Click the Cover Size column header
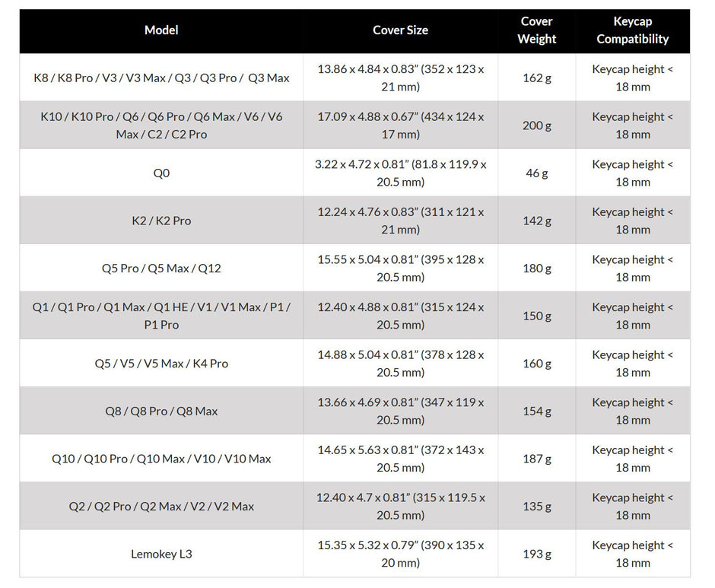This screenshot has height=588, width=715. click(400, 30)
